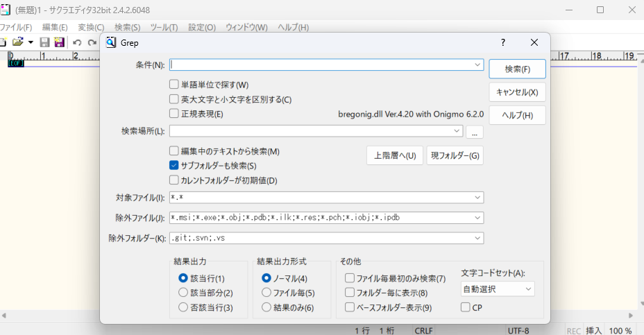Click the purple Save As floppy icon

tap(59, 42)
